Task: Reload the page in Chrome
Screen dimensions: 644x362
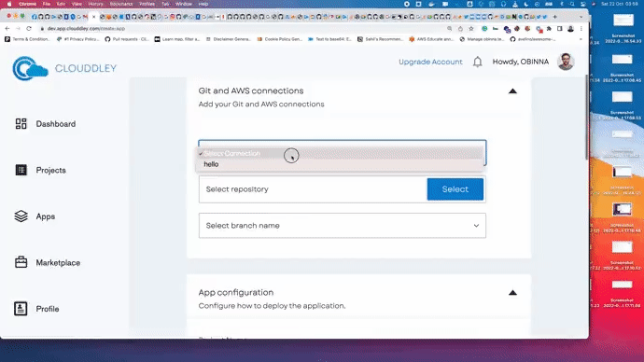Action: tap(29, 28)
